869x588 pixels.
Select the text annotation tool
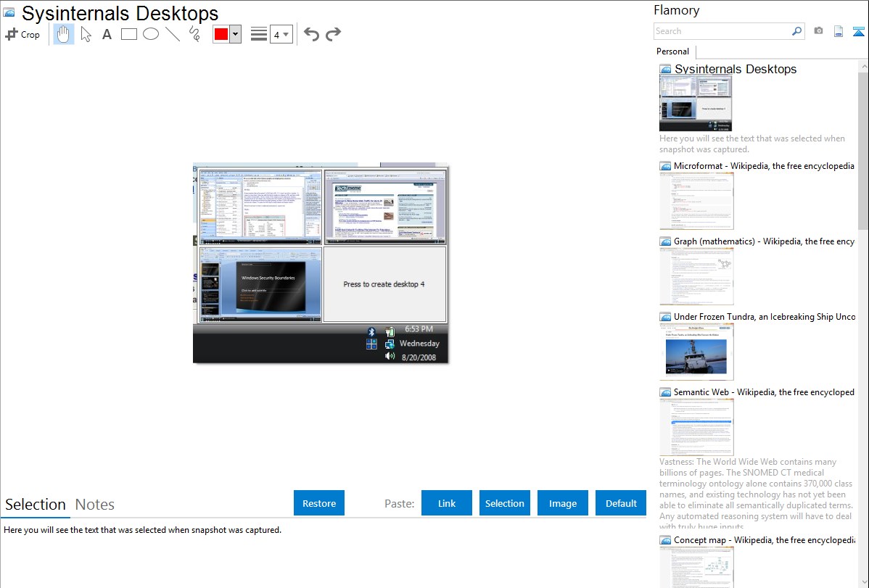(107, 34)
